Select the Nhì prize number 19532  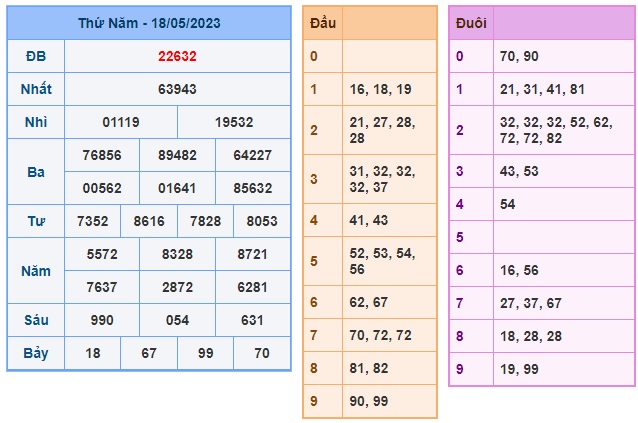pos(234,122)
